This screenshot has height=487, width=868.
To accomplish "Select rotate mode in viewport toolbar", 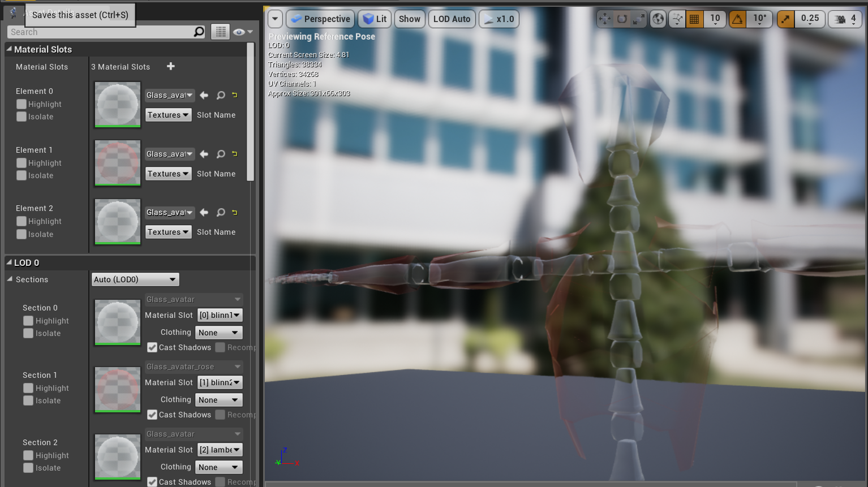I will point(622,19).
